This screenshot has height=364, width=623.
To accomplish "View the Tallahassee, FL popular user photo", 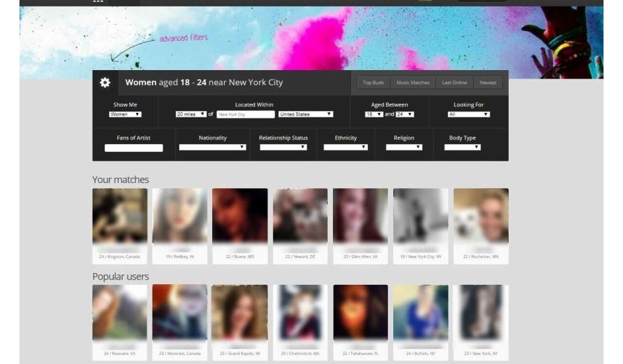I will (360, 312).
